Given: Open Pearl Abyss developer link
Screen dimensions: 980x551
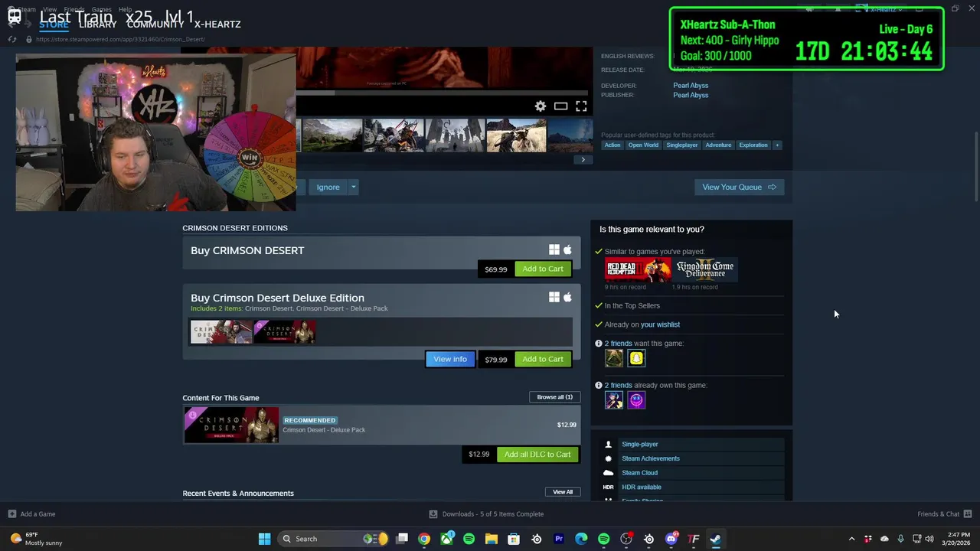Looking at the screenshot, I should pos(691,86).
